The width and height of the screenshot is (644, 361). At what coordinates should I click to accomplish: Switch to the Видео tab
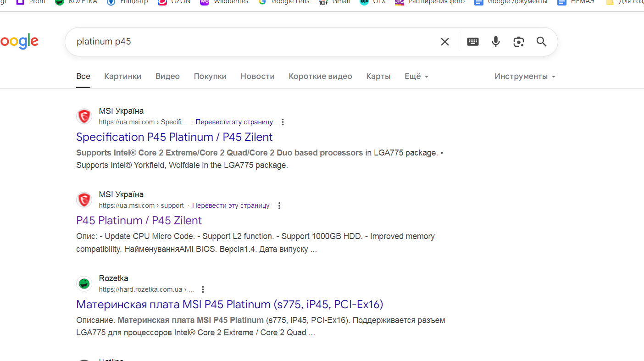[x=167, y=76]
